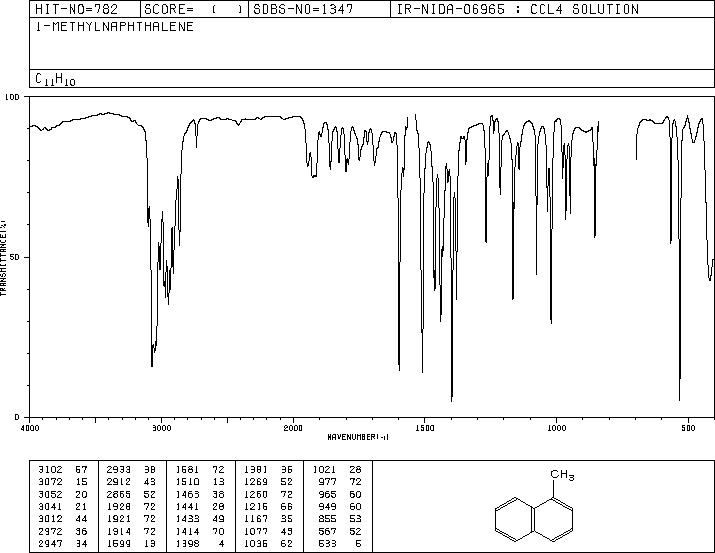Click the naphthalene ring structure drawing
The width and height of the screenshot is (715, 553).
534,519
